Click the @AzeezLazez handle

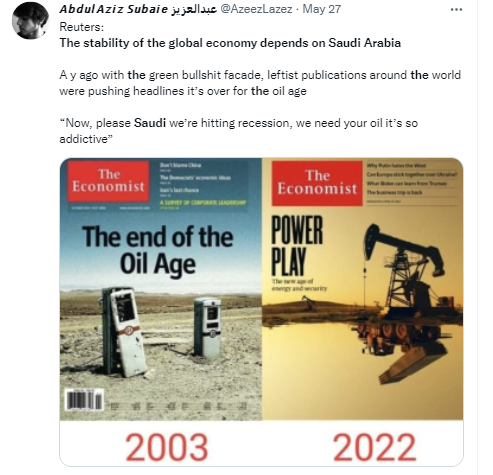[x=256, y=9]
